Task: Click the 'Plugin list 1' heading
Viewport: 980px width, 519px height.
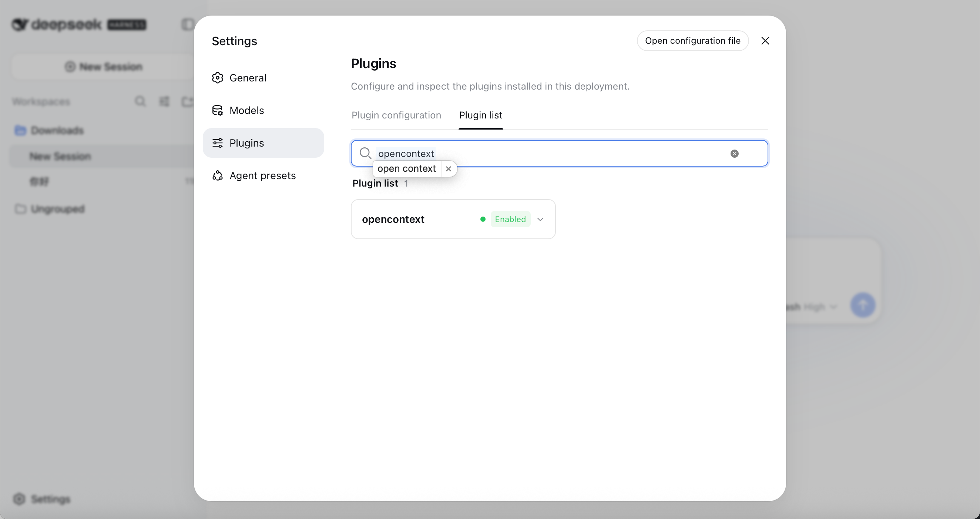Action: [380, 183]
